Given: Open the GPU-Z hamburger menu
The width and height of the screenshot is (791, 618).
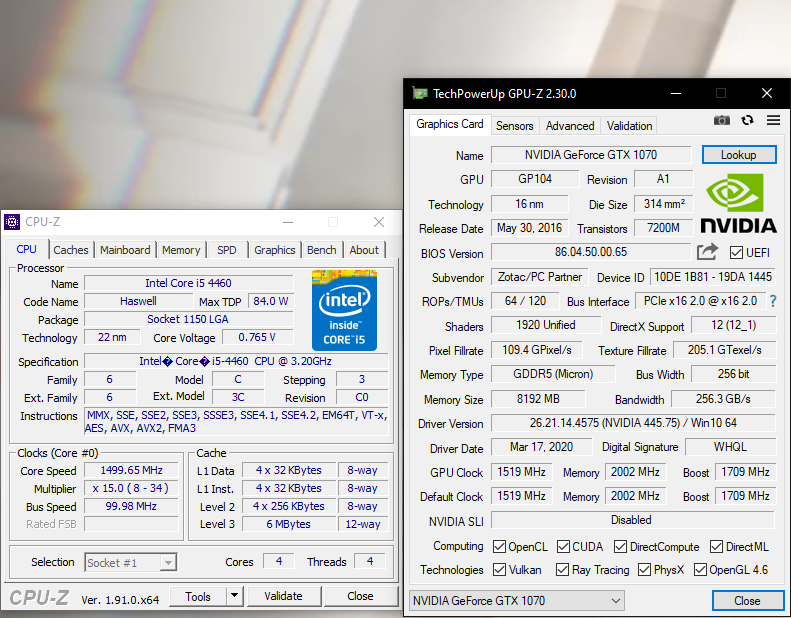Looking at the screenshot, I should point(773,120).
